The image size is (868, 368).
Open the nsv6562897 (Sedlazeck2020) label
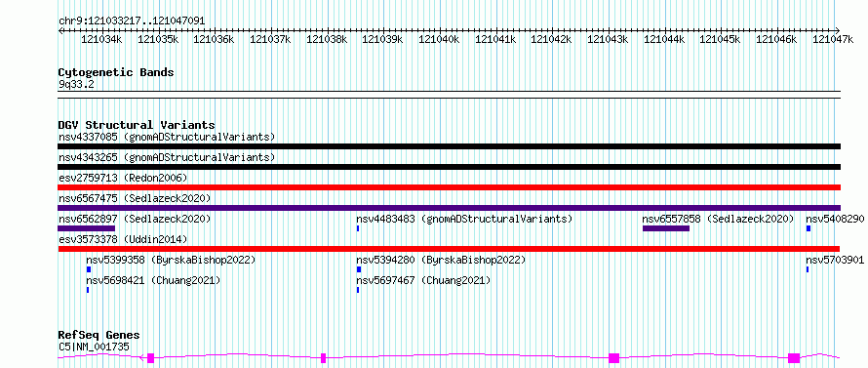(135, 219)
